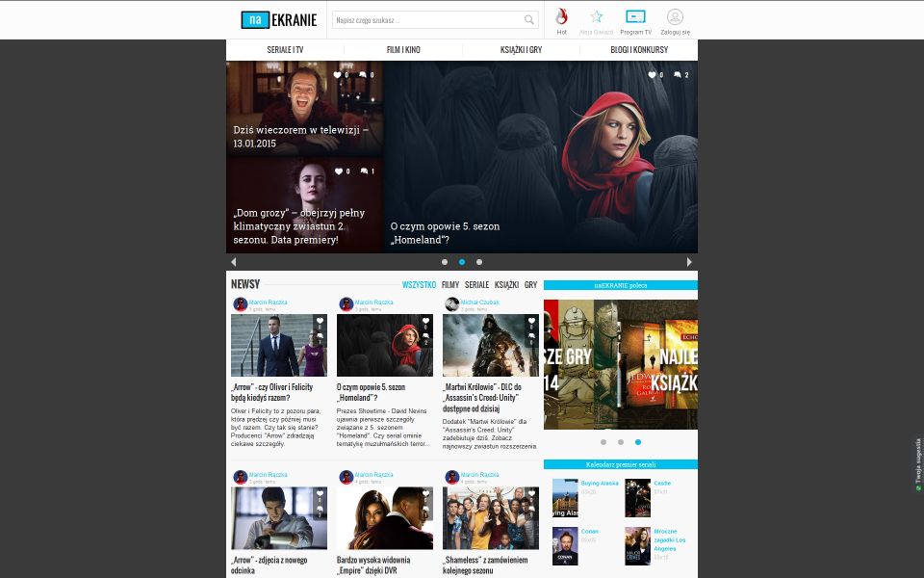Open 'O czym opowie 5. sezon Homeland' news headline
Viewport: 924px width, 578px height.
371,392
